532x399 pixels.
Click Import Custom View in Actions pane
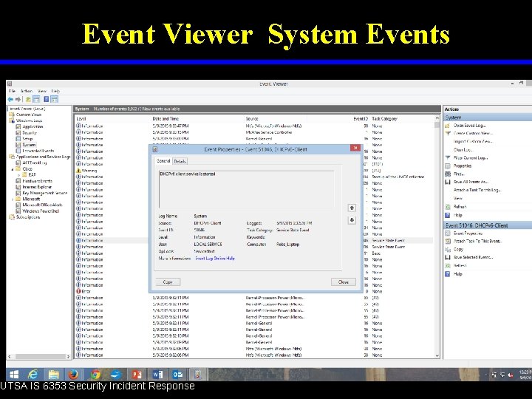(473, 141)
